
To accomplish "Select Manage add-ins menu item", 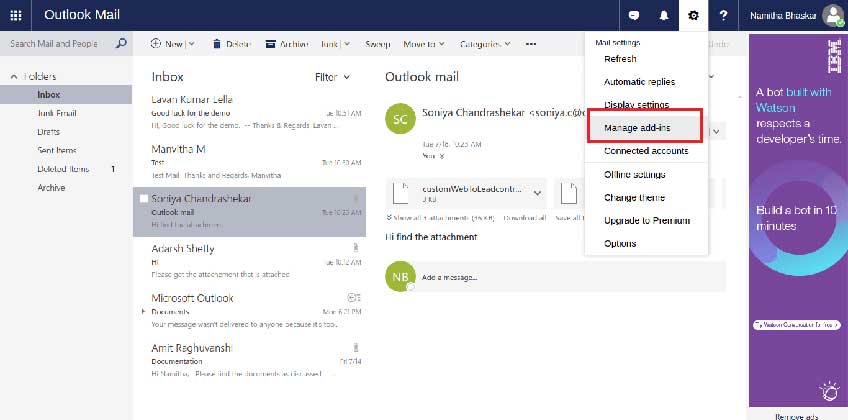I will tap(638, 128).
